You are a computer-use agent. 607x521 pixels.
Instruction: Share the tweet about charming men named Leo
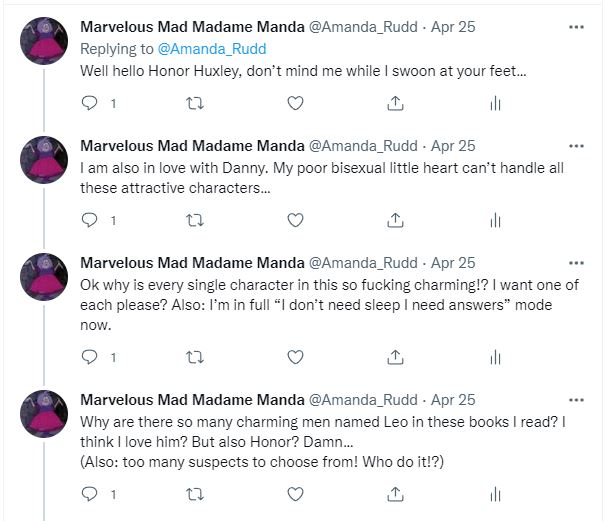click(395, 493)
